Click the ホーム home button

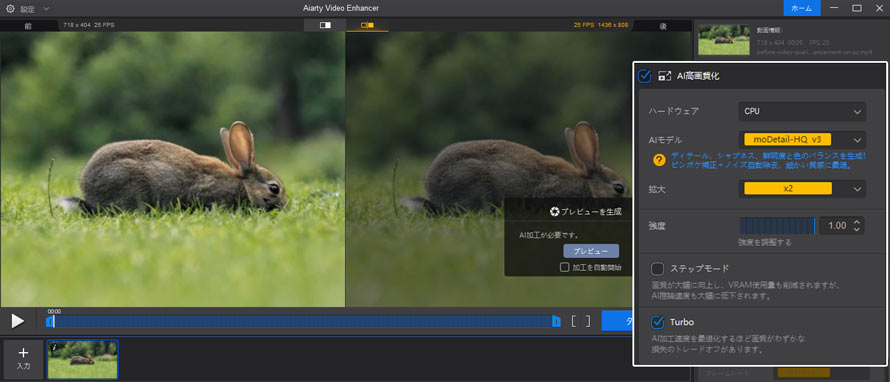[x=801, y=8]
